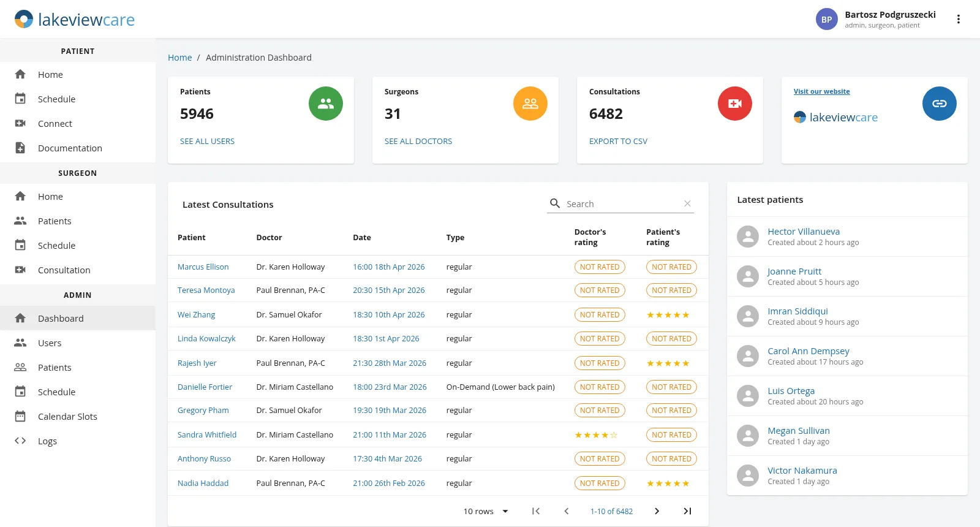Viewport: 980px width, 527px height.
Task: Open latest patient Victor Nakamura
Action: [x=802, y=470]
